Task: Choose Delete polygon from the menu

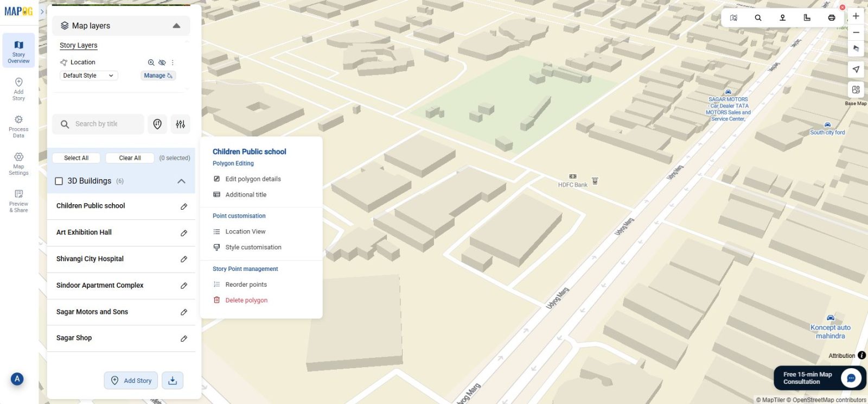Action: tap(246, 300)
